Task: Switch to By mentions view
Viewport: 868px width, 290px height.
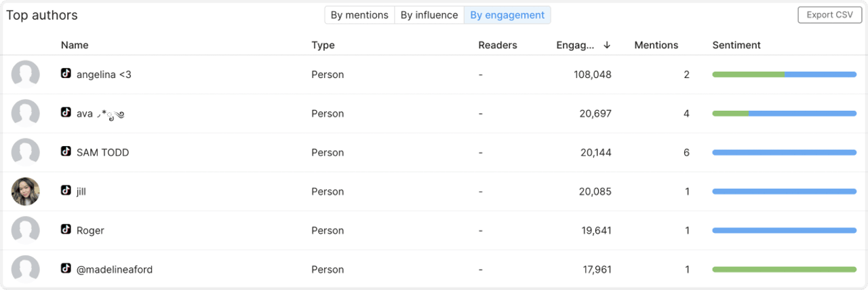Action: click(359, 15)
